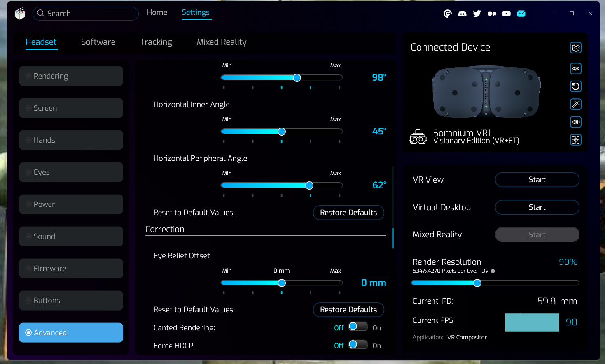Start VR View

[x=537, y=180]
